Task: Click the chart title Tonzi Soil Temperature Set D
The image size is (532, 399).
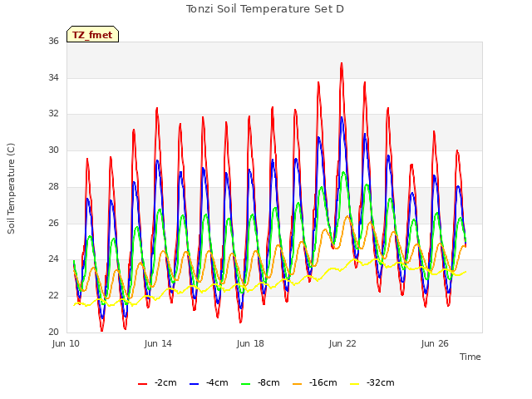Action: [265, 9]
